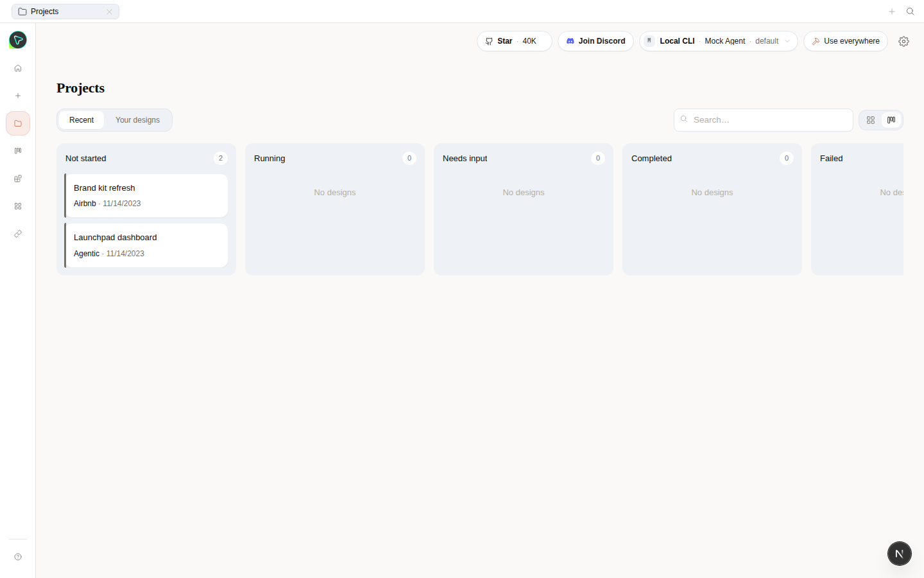Viewport: 924px width, 578px height.
Task: Click the Needs input count badge 0
Action: pos(598,158)
